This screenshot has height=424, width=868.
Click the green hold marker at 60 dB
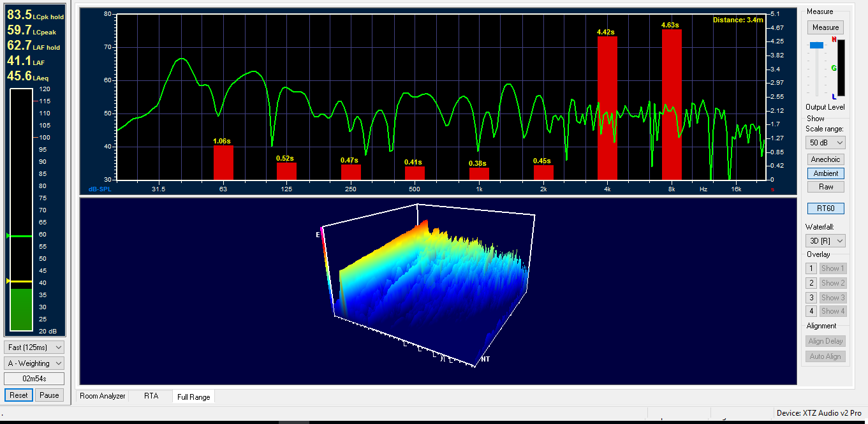pyautogui.click(x=19, y=235)
